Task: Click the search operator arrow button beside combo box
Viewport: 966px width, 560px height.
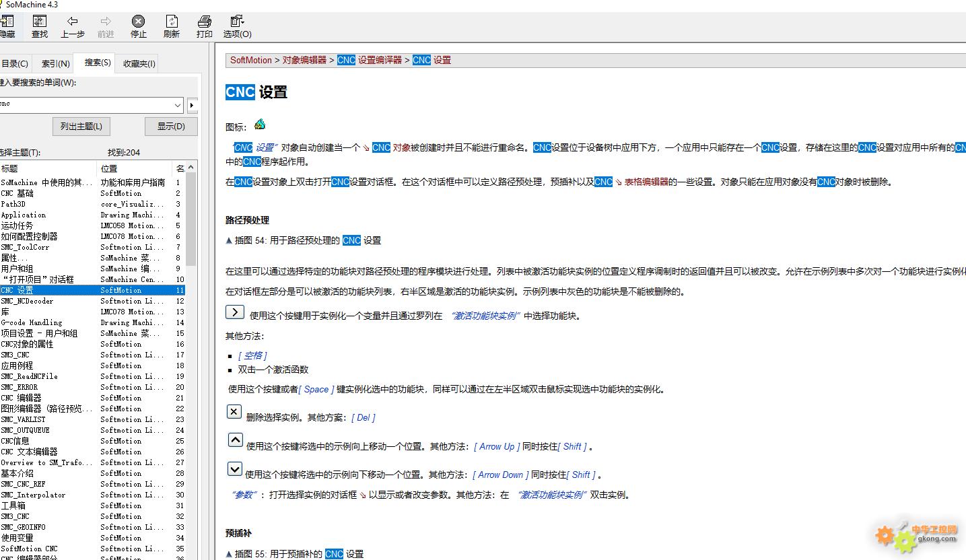Action: [x=193, y=105]
